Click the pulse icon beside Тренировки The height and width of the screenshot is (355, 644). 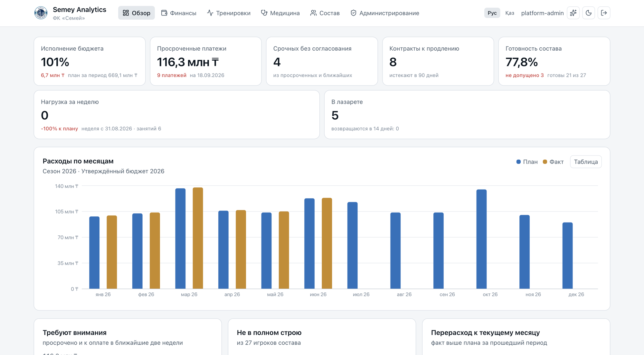pyautogui.click(x=210, y=13)
